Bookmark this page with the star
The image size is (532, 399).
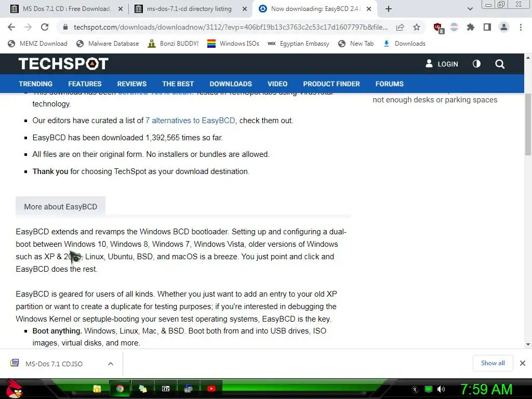417,27
